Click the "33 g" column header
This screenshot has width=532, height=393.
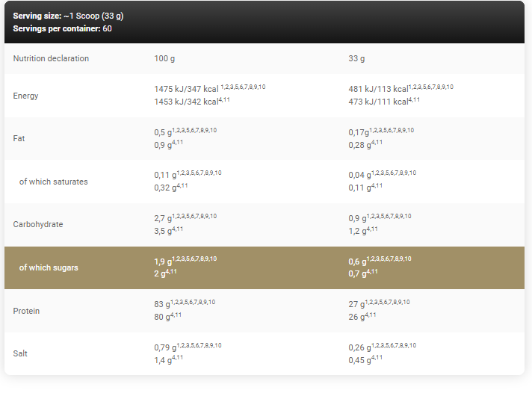(356, 58)
